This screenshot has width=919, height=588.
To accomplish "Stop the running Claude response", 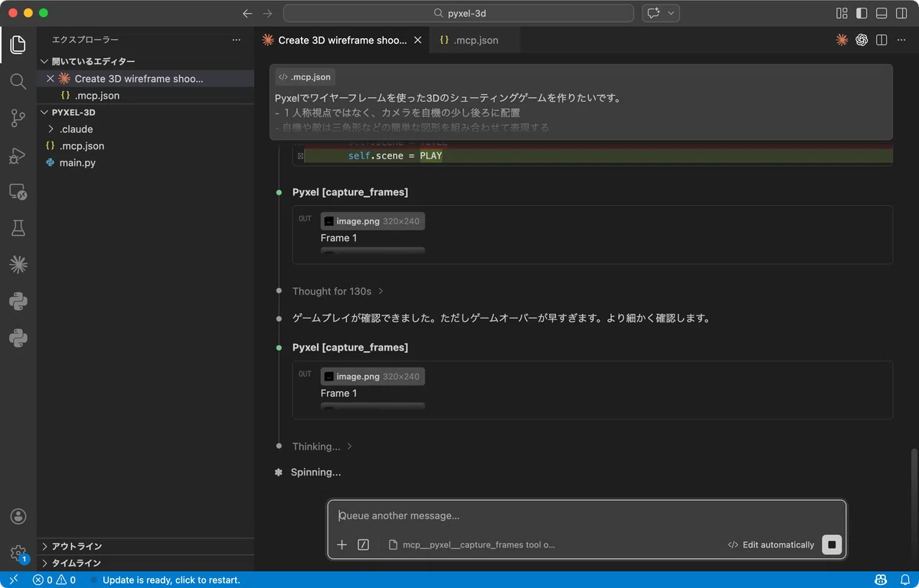I will click(832, 544).
